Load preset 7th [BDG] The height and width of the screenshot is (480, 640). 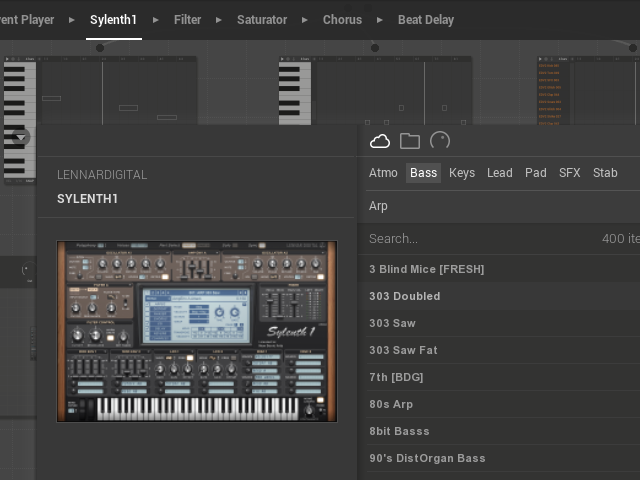coord(499,377)
